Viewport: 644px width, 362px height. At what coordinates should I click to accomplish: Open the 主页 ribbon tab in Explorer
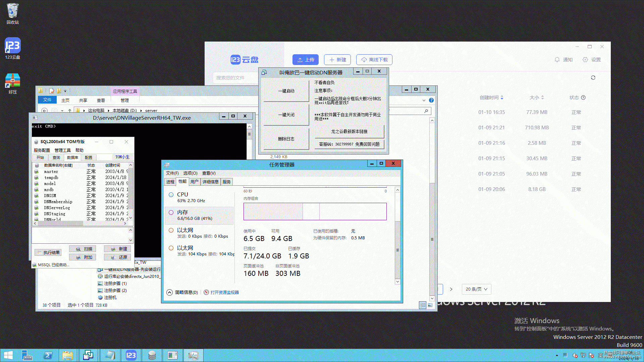[65, 100]
